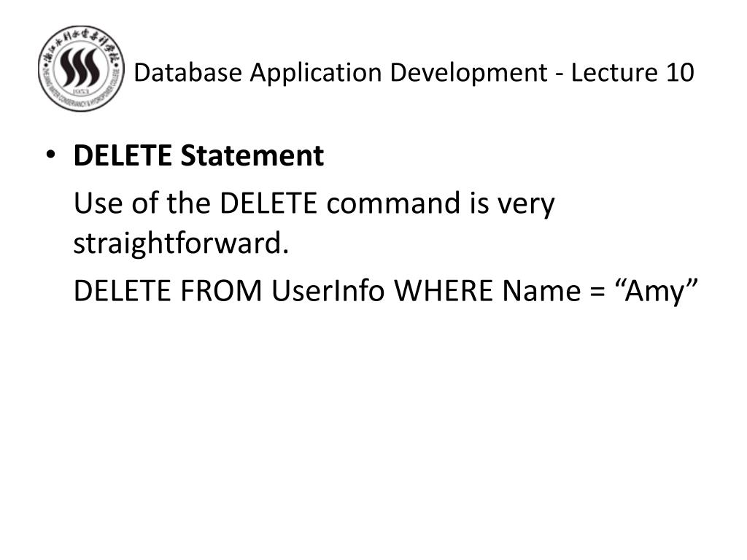
Task: Click the 1953 year inside the logo
Action: point(81,91)
